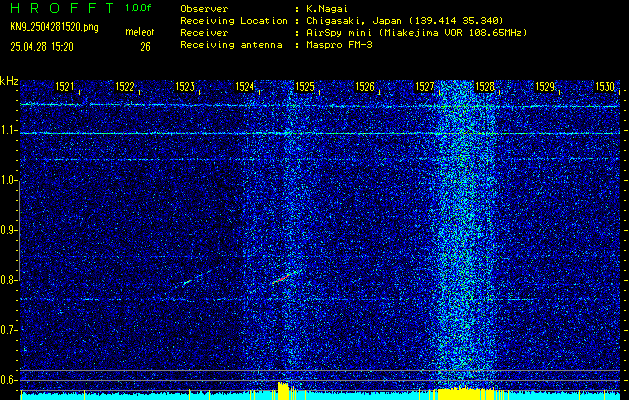The image size is (629, 400).
Task: Click file name KN9_2504281520.png
Action: [x=54, y=27]
